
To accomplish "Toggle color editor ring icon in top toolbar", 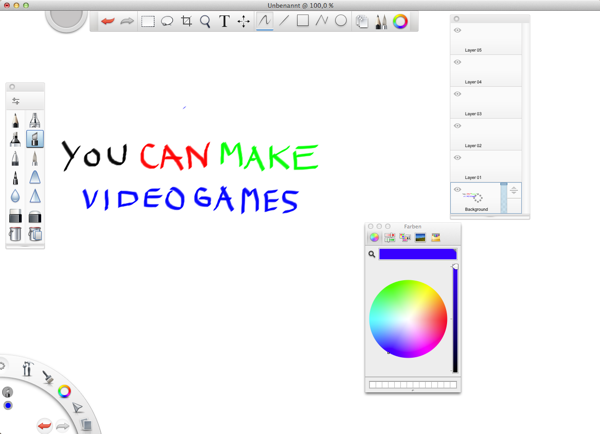I will tap(400, 21).
